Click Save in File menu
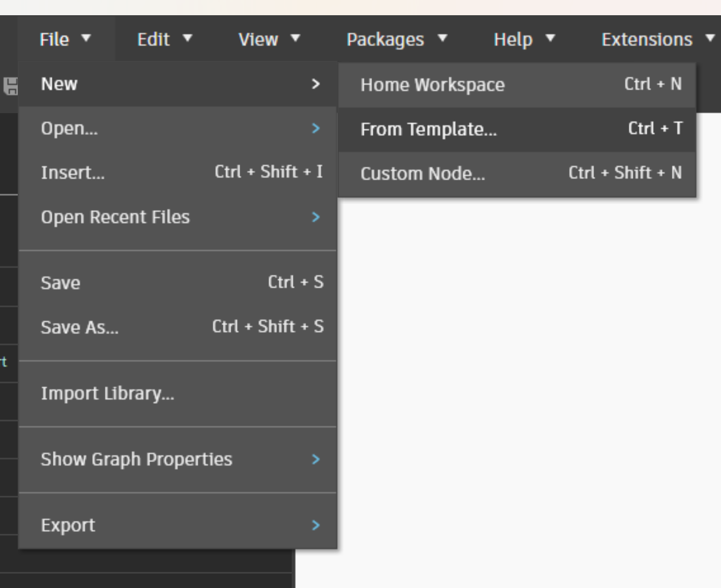 point(178,283)
